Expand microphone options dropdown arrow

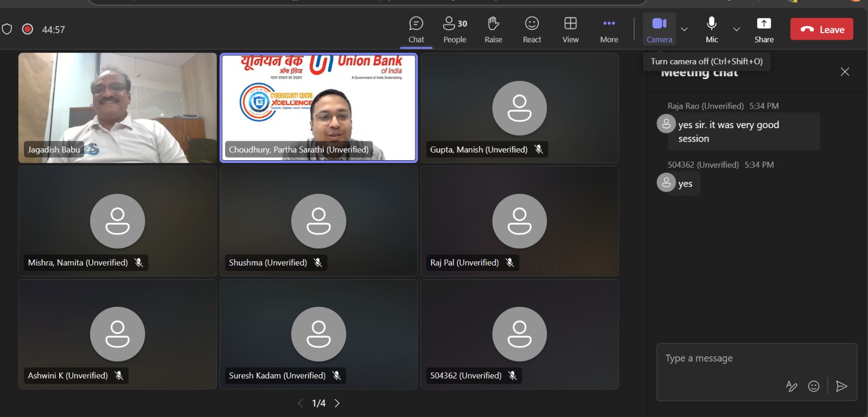point(736,29)
